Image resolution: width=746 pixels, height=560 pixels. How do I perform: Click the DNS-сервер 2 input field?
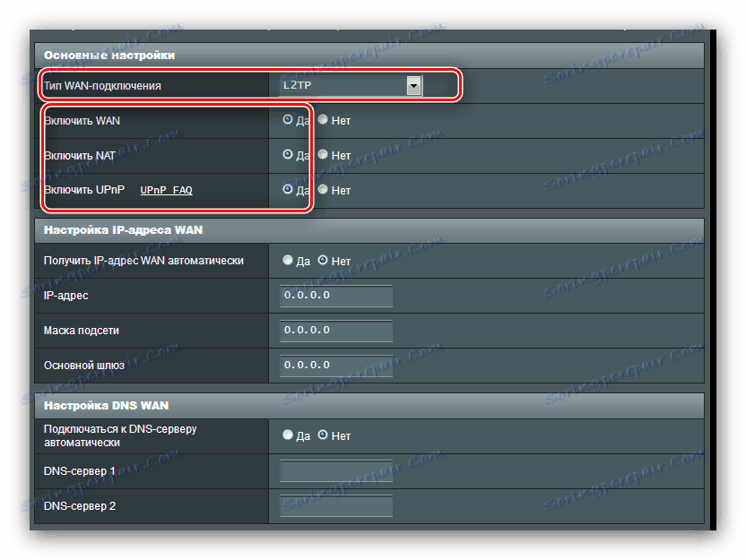click(336, 505)
